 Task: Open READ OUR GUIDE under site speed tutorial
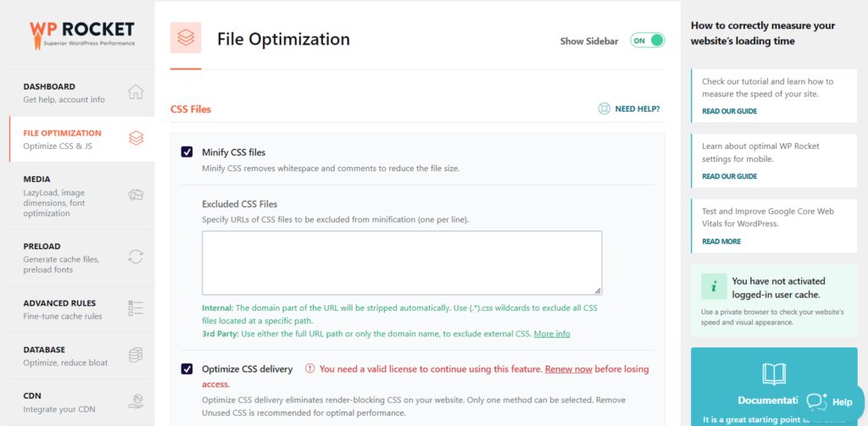729,111
